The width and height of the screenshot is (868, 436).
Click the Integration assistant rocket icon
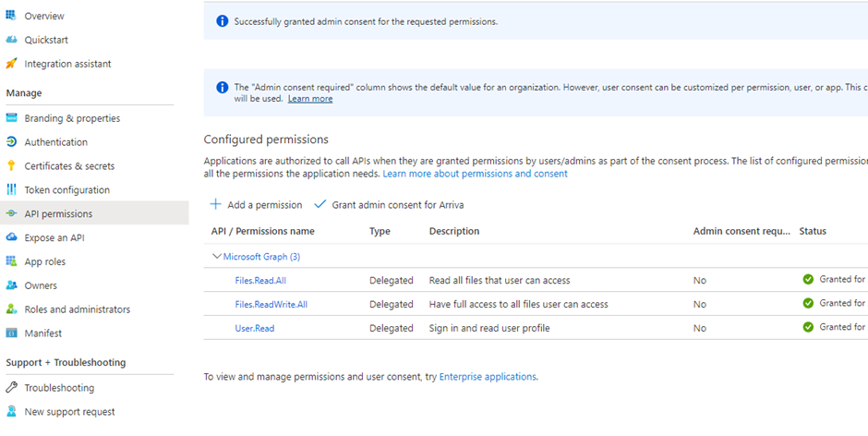tap(11, 64)
